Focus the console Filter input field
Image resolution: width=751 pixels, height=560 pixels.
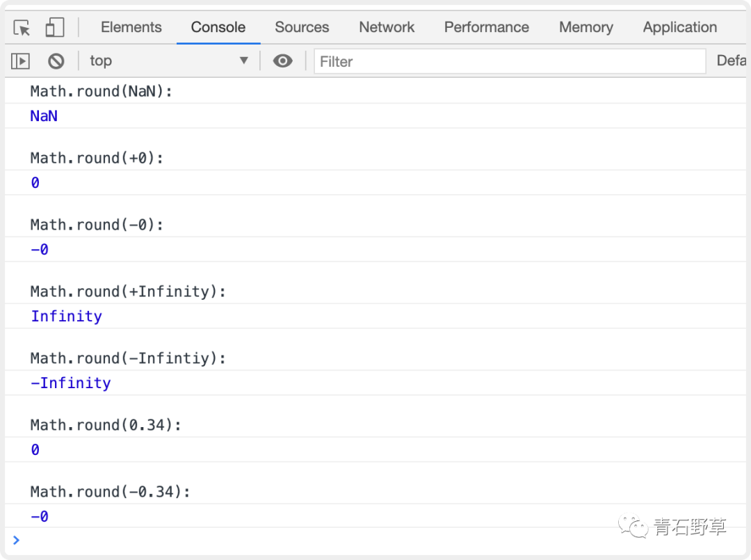click(x=510, y=61)
